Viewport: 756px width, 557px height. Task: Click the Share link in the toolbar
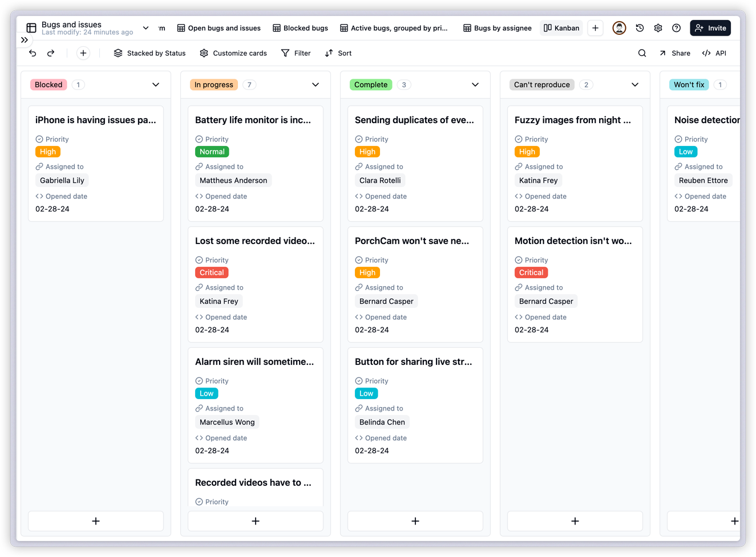click(x=674, y=52)
